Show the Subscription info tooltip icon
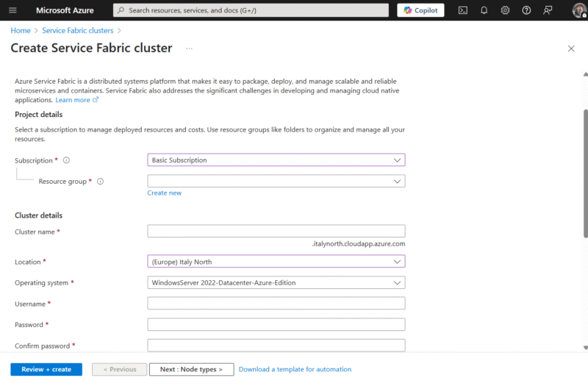 (x=66, y=160)
